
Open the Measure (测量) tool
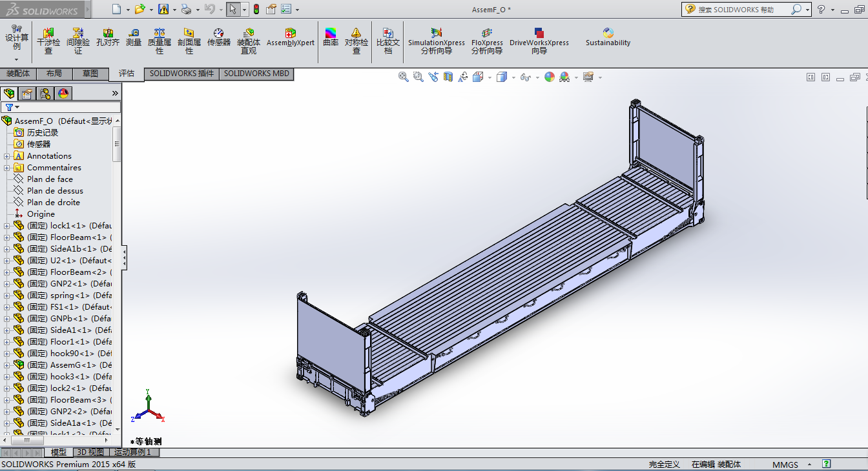[134, 37]
